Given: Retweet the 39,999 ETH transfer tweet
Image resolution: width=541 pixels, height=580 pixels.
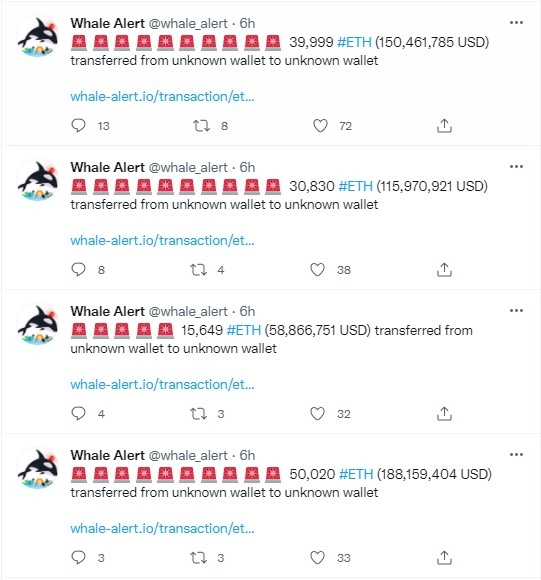Looking at the screenshot, I should (201, 126).
